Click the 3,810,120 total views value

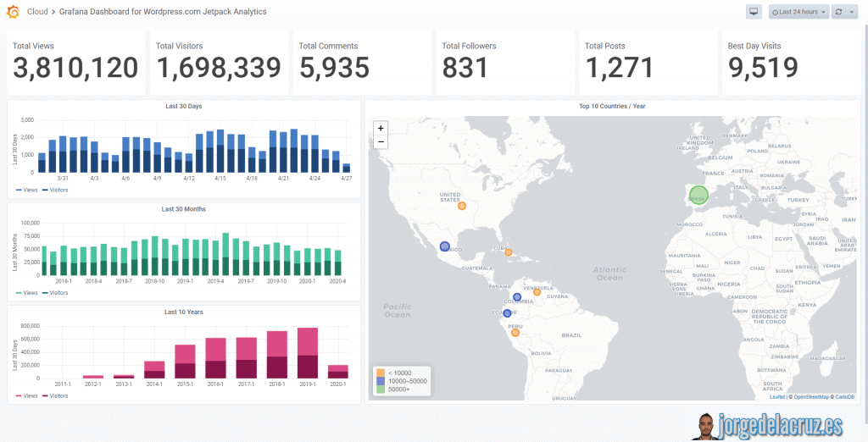tap(75, 68)
